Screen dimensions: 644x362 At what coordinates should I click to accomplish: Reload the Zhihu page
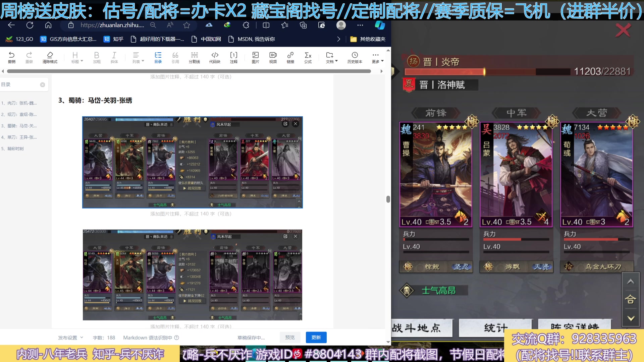[x=30, y=25]
